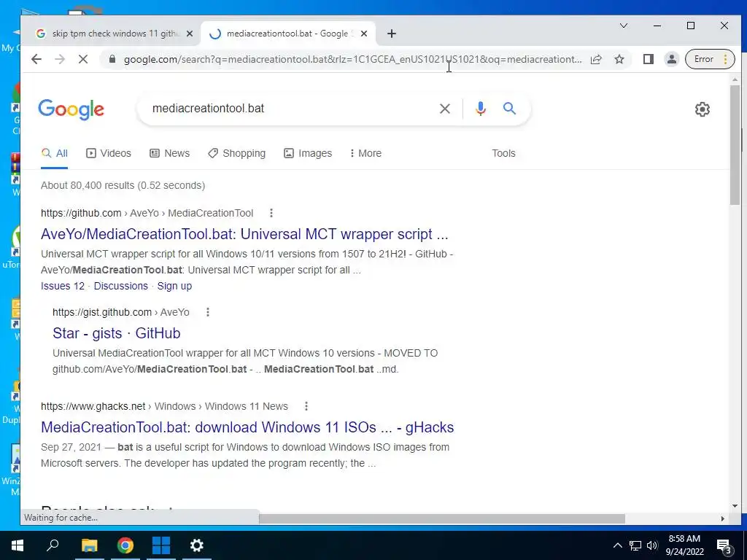The height and width of the screenshot is (560, 747).
Task: Switch to Videos results
Action: pyautogui.click(x=109, y=153)
